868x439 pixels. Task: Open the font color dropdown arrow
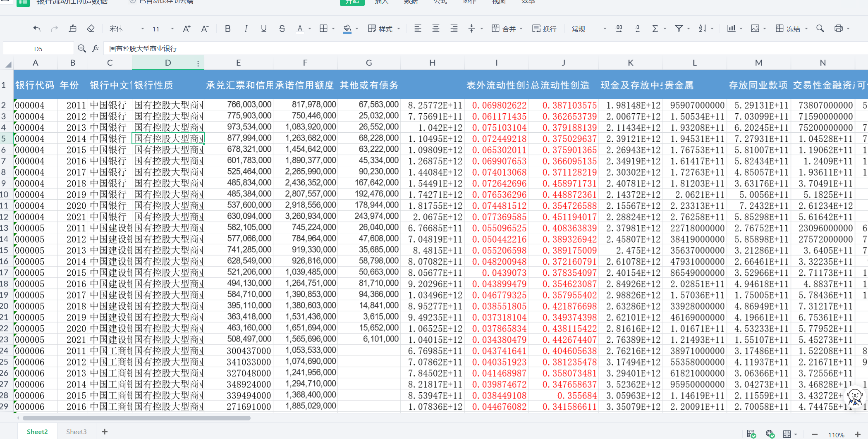[x=310, y=29]
